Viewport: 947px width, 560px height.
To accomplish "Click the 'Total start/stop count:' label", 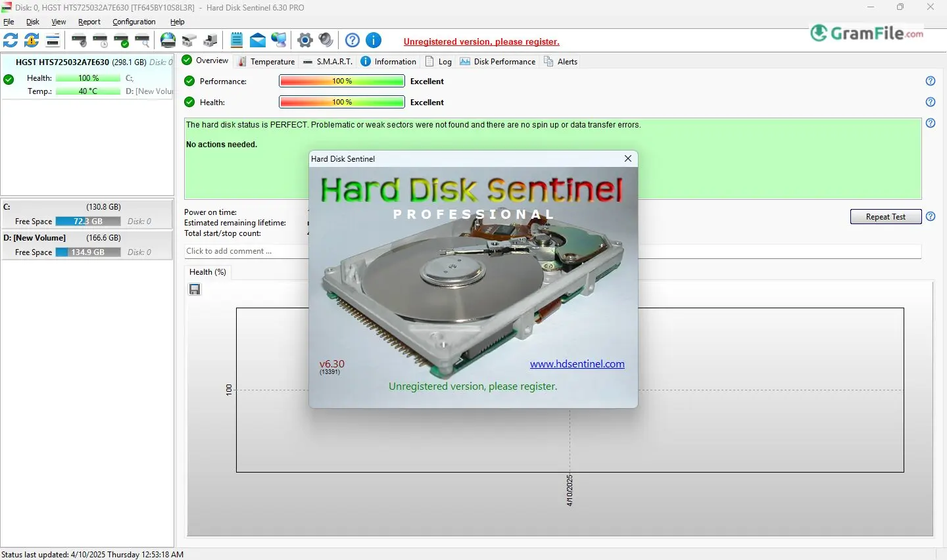I will [222, 233].
